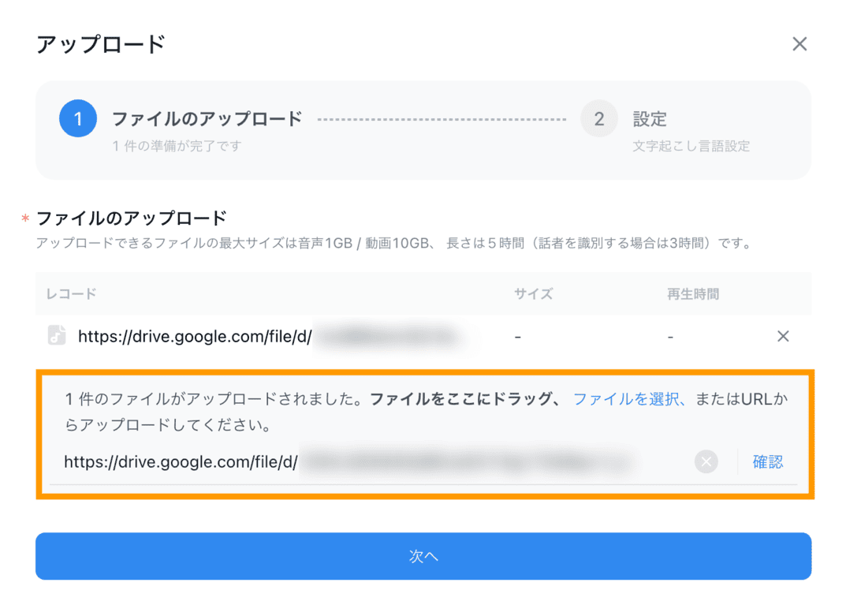Remove the Google Drive record with the row X

[x=783, y=336]
